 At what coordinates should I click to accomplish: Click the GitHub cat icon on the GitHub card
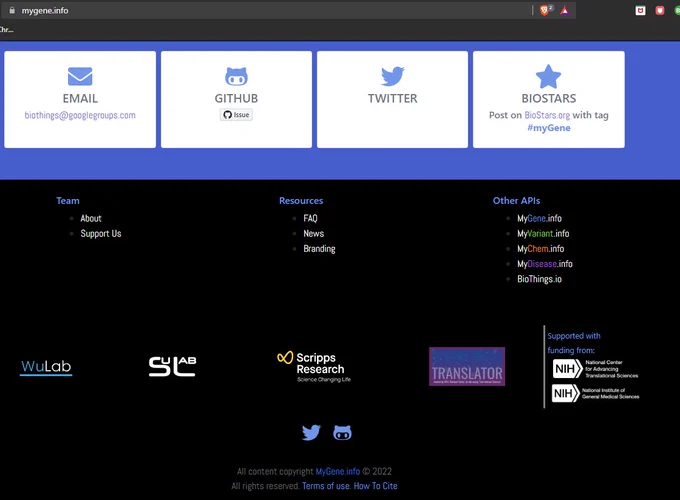coord(236,76)
